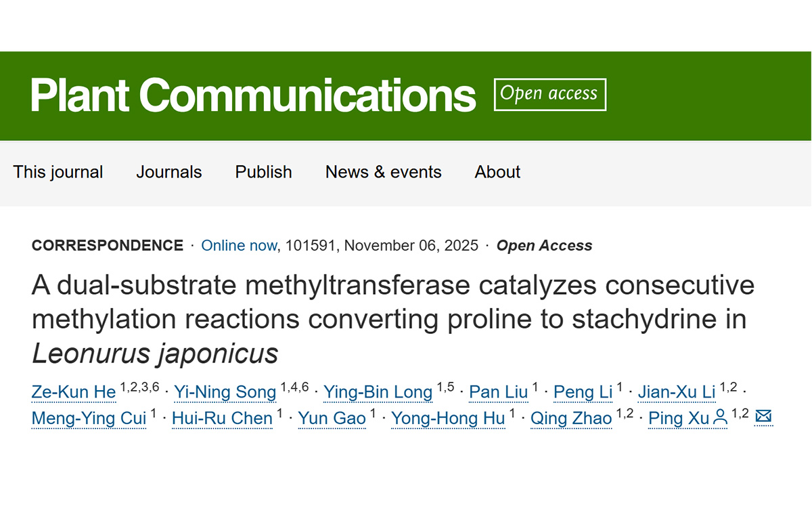The image size is (812, 508).
Task: Open Qing Zhao author link
Action: pos(570,419)
